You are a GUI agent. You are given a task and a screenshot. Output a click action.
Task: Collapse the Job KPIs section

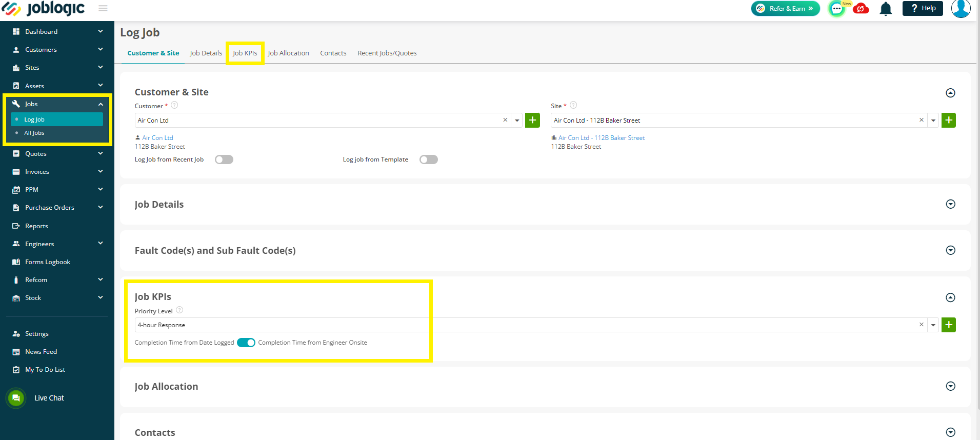(x=950, y=297)
